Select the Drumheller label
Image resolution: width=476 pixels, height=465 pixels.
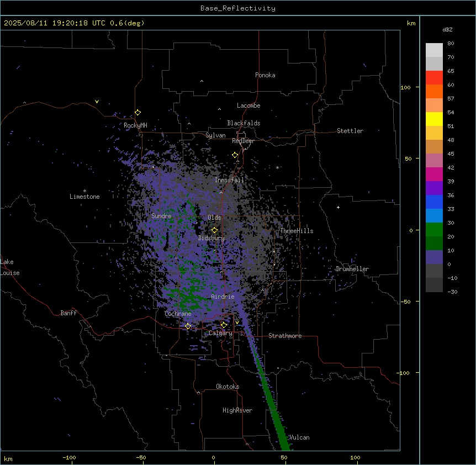point(352,269)
